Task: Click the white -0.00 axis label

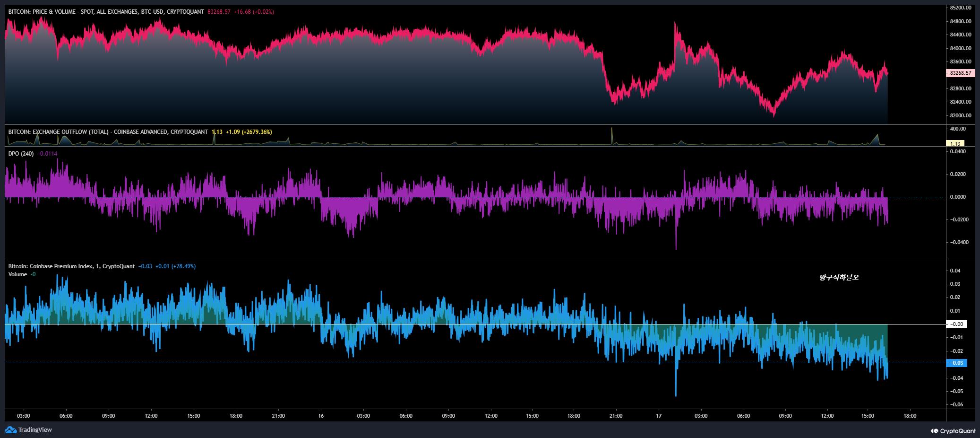Action: click(x=957, y=324)
